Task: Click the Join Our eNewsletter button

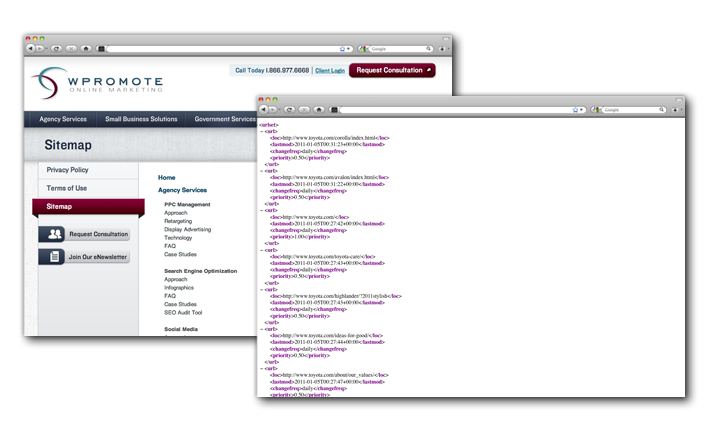Action: click(x=84, y=257)
